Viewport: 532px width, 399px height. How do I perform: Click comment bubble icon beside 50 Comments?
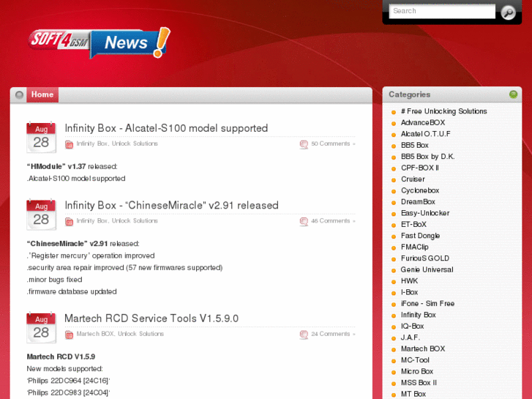(304, 144)
